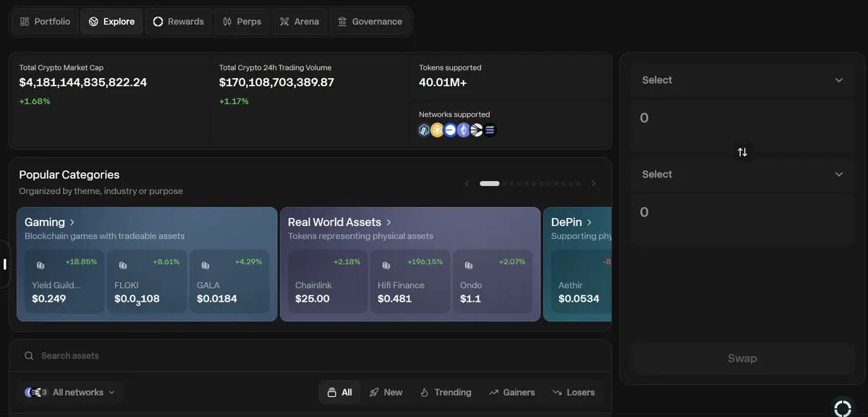The image size is (868, 417).
Task: Open the Gaming category heading
Action: pos(50,222)
